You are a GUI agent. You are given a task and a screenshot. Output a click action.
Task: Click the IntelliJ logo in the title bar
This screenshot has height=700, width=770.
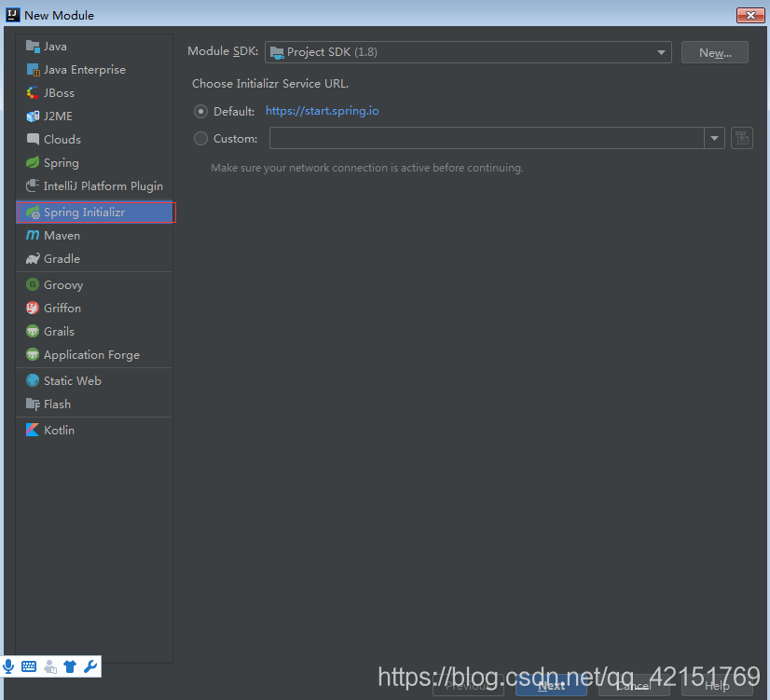13,15
